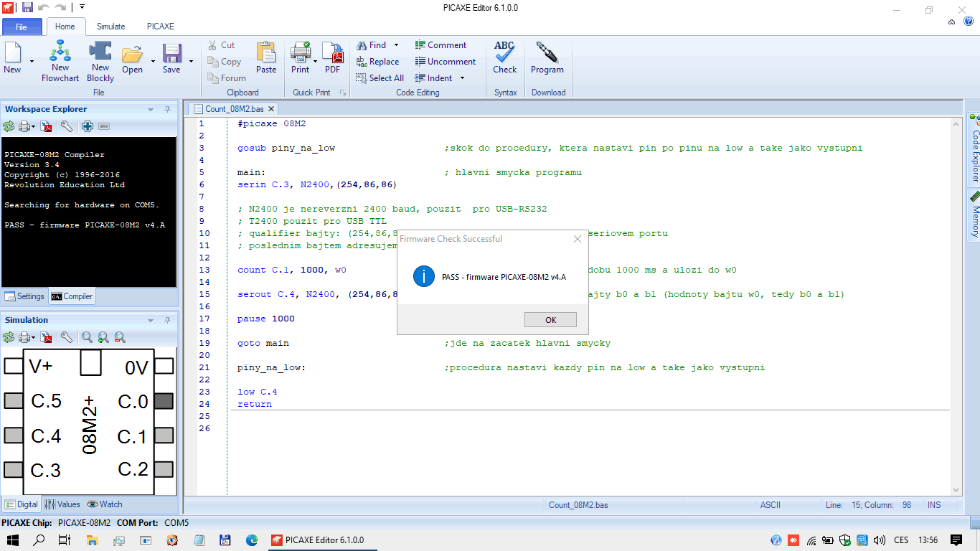Click the New Blockly icon
Screen dimensions: 980x551
point(100,53)
